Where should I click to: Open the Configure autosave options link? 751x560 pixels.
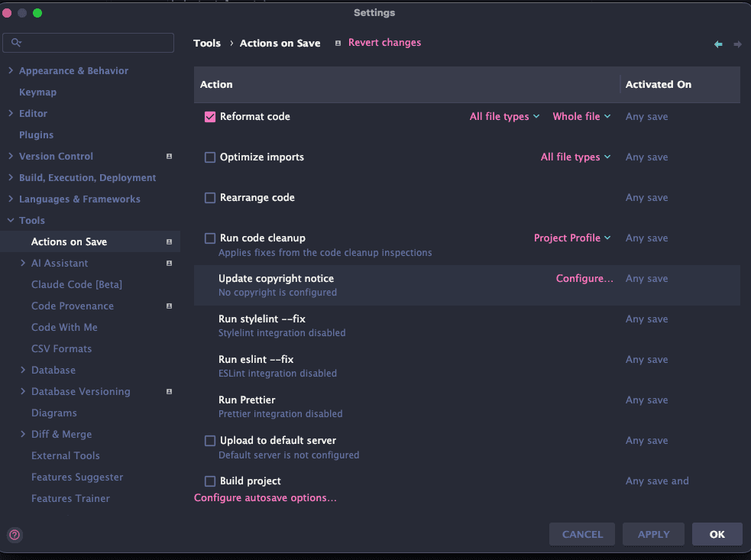pyautogui.click(x=265, y=498)
